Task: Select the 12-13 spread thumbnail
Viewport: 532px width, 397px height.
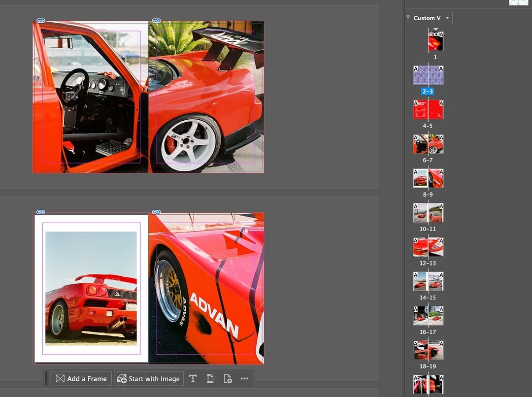Action: point(428,247)
